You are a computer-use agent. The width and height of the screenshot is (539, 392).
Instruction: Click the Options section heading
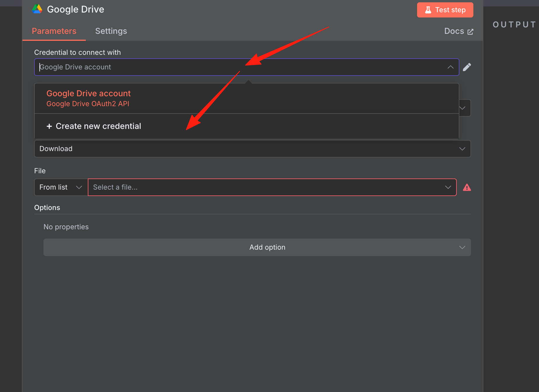point(47,208)
